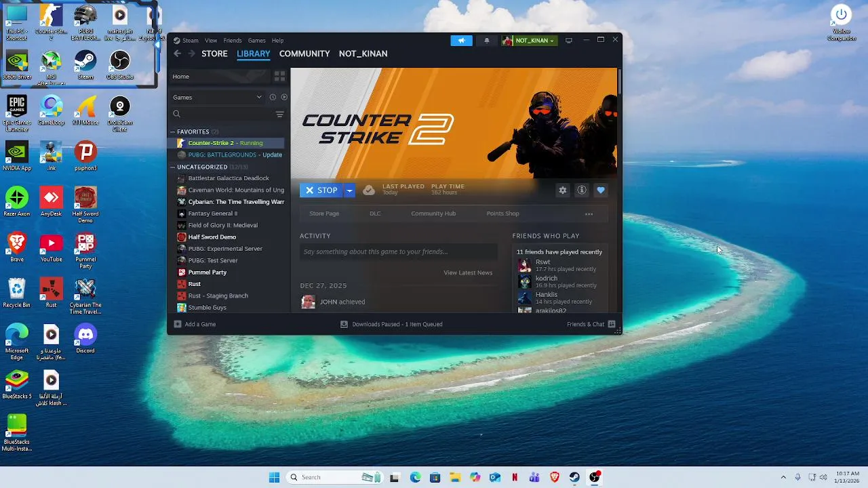868x488 pixels.
Task: Open Counter-Strike 2 Store Page link
Action: [324, 213]
